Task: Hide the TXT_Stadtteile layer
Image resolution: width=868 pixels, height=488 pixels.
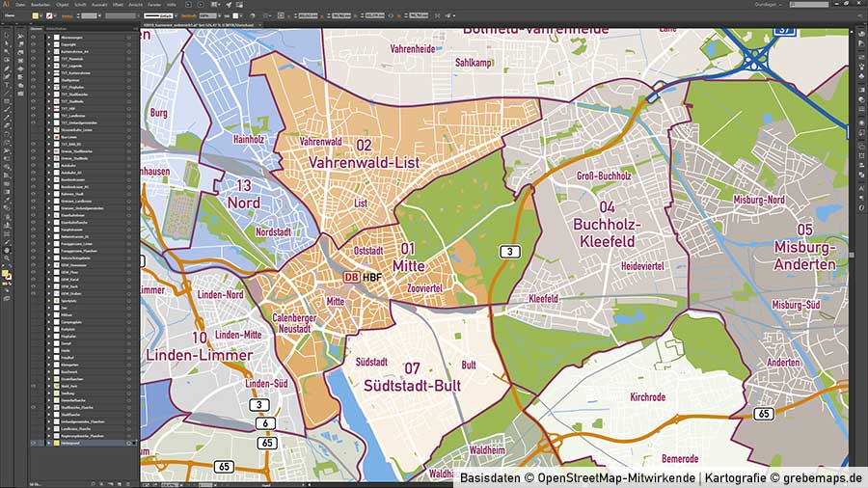Action: [33, 101]
